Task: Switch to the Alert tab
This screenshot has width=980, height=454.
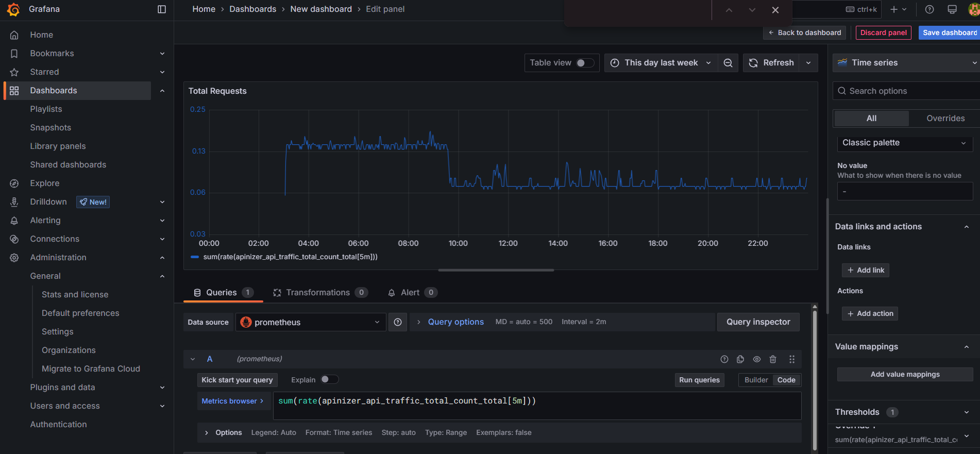Action: pyautogui.click(x=412, y=293)
